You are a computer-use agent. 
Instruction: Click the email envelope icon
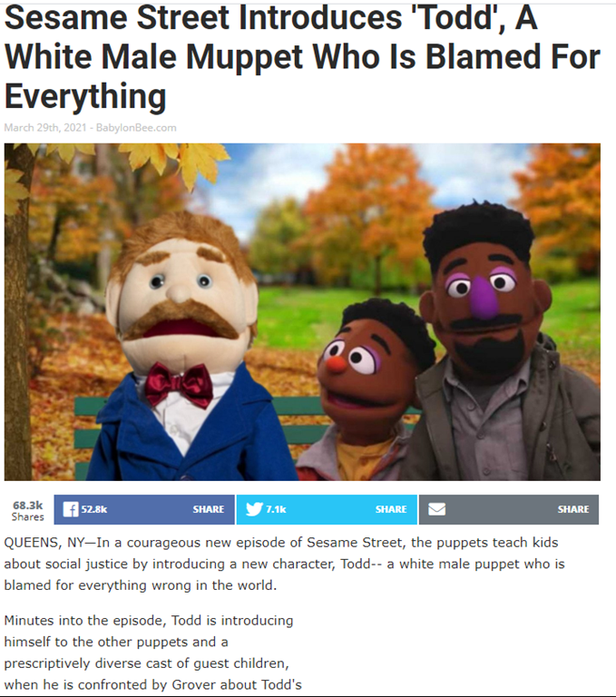pos(436,509)
